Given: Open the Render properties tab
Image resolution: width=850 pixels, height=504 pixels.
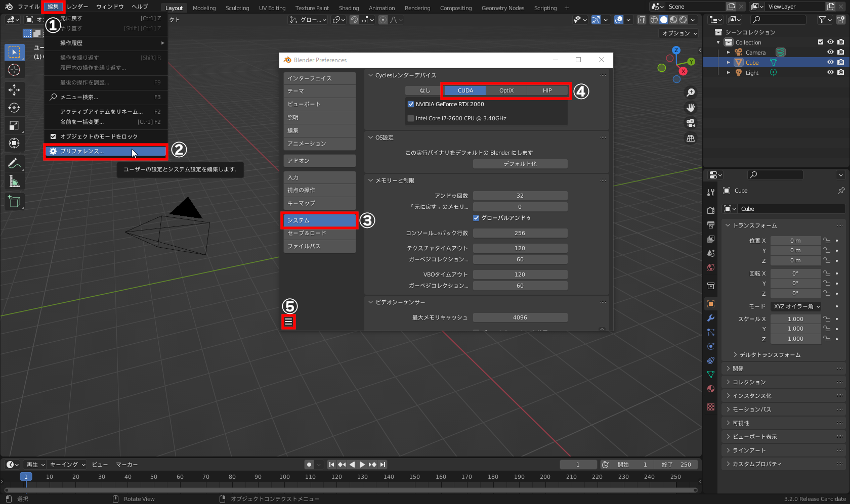Looking at the screenshot, I should pos(711,210).
